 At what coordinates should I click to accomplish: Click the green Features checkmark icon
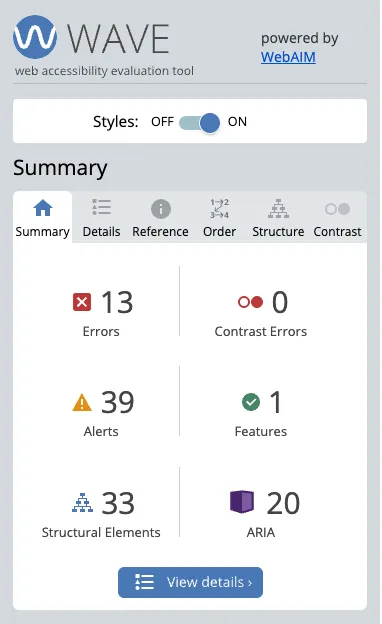[251, 402]
